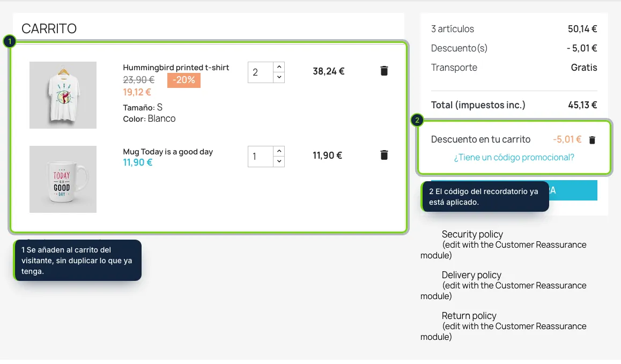Click the mug product thumbnail image

[63, 180]
